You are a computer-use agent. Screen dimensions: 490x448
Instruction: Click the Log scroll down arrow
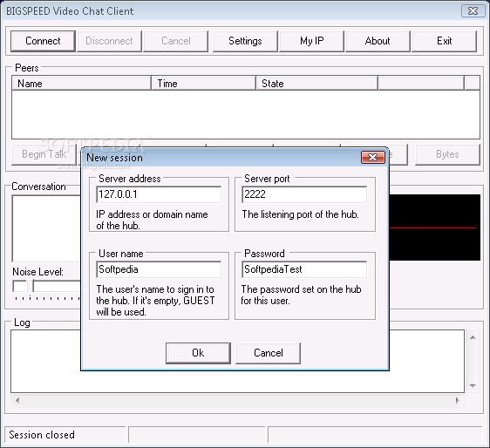[473, 386]
